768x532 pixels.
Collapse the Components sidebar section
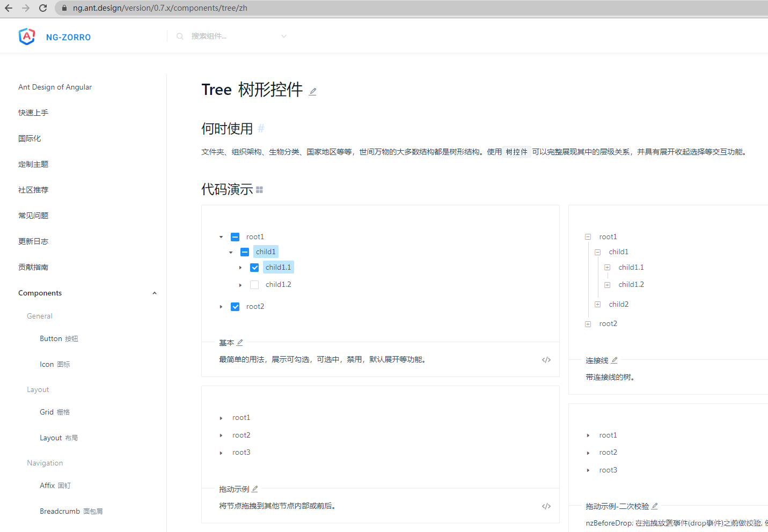(x=155, y=293)
